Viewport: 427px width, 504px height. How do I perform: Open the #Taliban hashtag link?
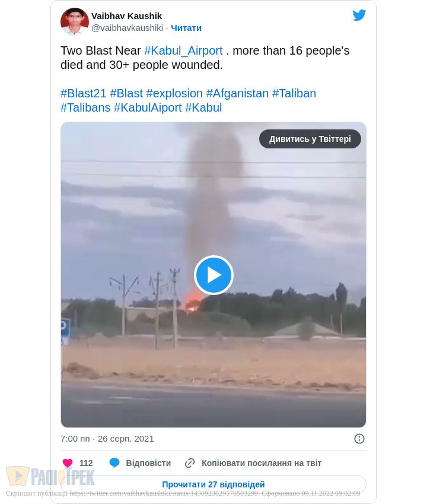click(x=294, y=93)
